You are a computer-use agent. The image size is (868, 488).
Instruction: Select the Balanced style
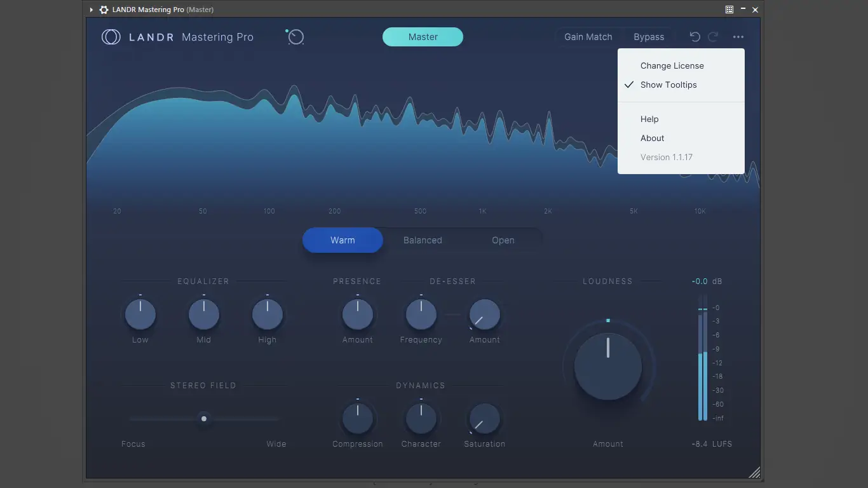(423, 240)
